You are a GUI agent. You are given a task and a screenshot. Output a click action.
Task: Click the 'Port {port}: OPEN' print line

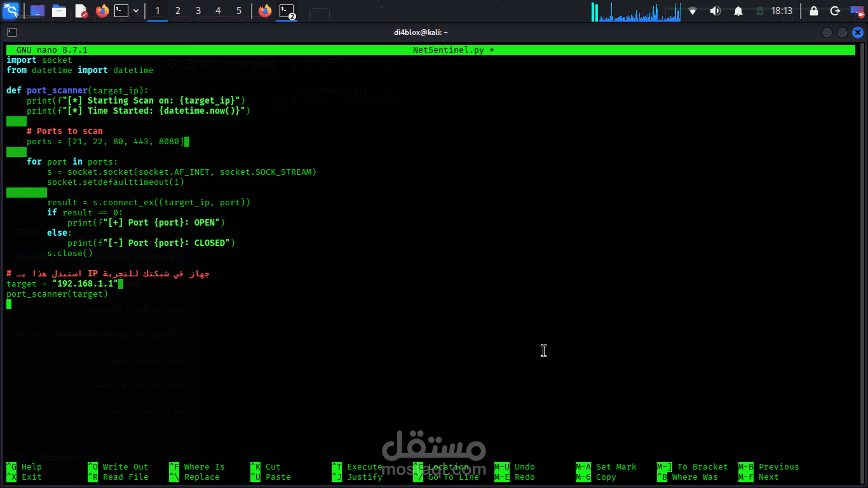click(x=146, y=222)
